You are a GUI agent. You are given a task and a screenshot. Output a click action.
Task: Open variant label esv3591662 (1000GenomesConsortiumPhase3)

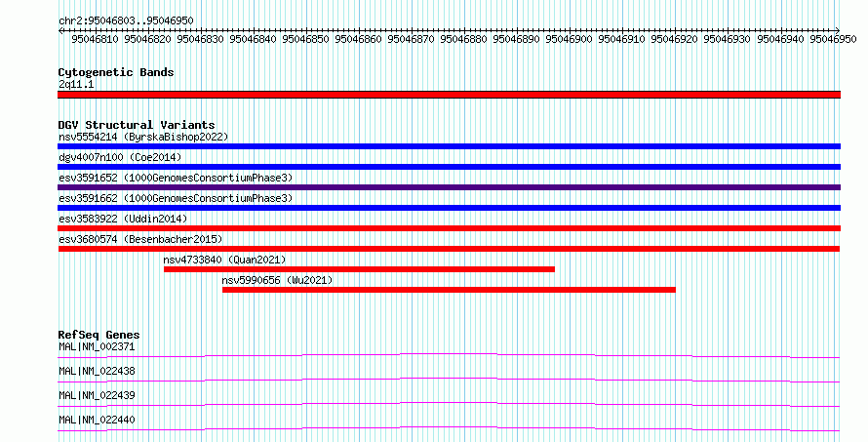point(176,198)
